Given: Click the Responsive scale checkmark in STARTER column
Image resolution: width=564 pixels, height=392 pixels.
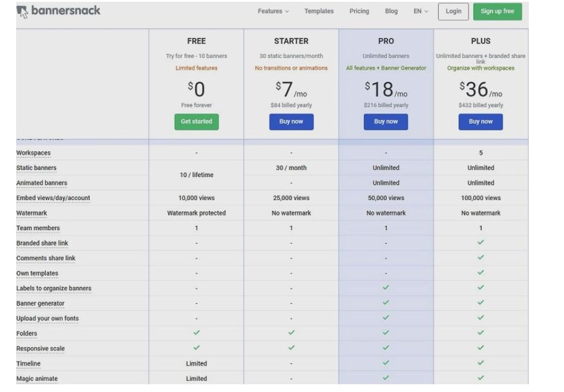Looking at the screenshot, I should click(x=291, y=349).
